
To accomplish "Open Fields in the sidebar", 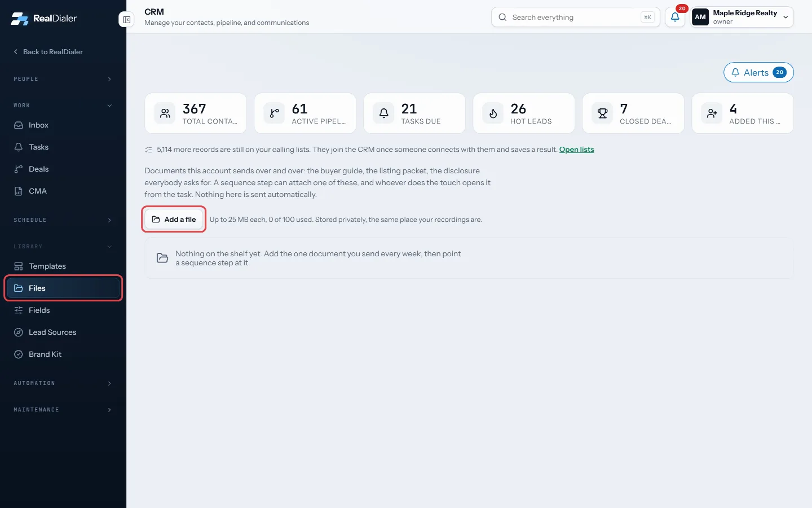I will (x=63, y=310).
